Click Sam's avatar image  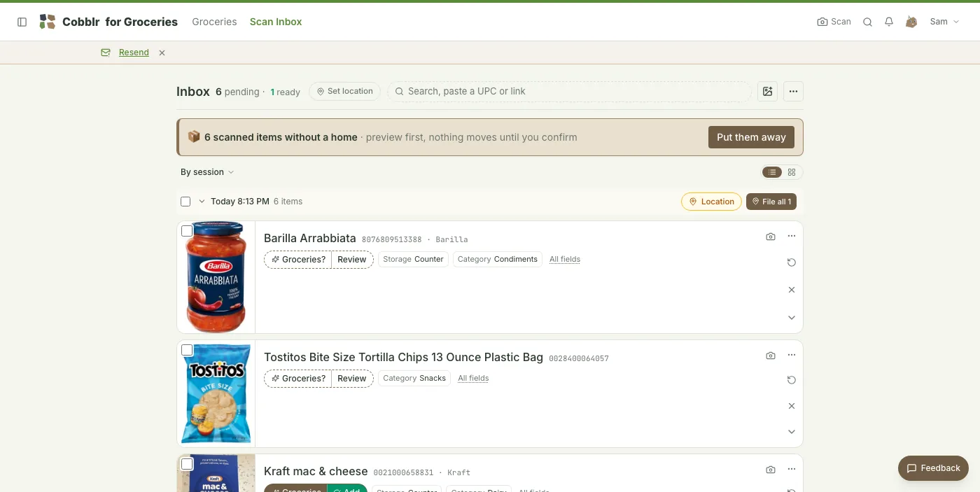point(911,22)
